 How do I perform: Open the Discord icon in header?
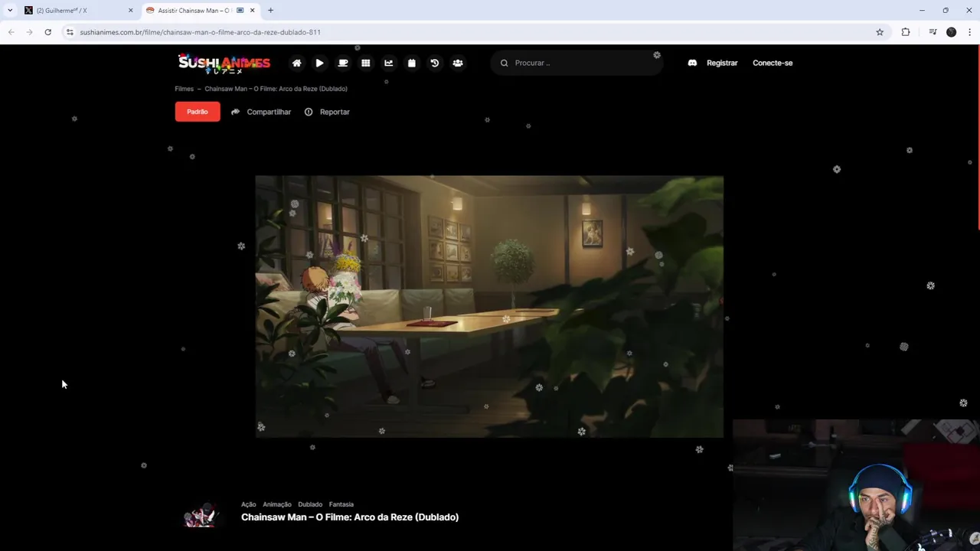coord(692,63)
